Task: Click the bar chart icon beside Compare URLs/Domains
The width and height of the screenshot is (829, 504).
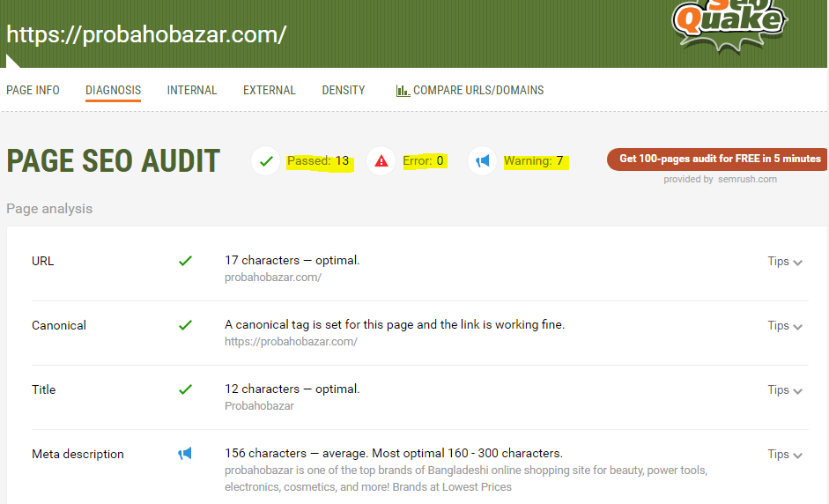Action: 403,91
